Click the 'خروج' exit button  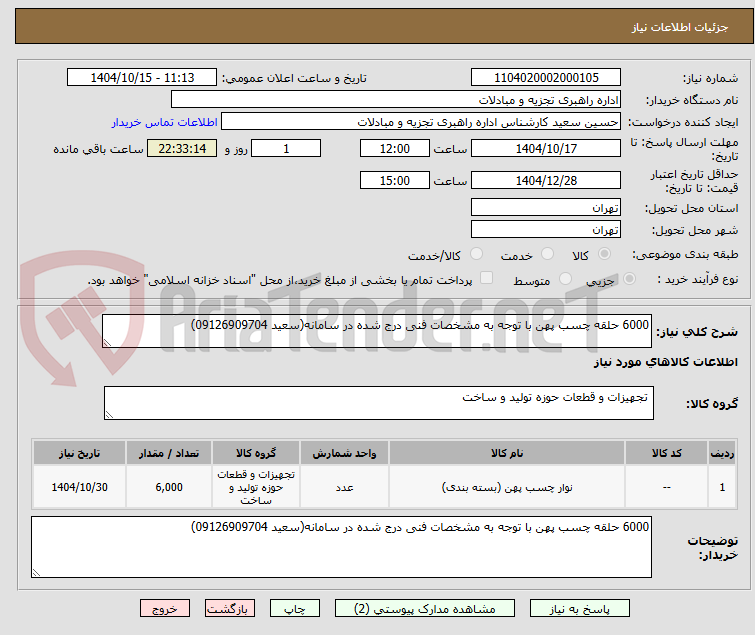pyautogui.click(x=165, y=609)
